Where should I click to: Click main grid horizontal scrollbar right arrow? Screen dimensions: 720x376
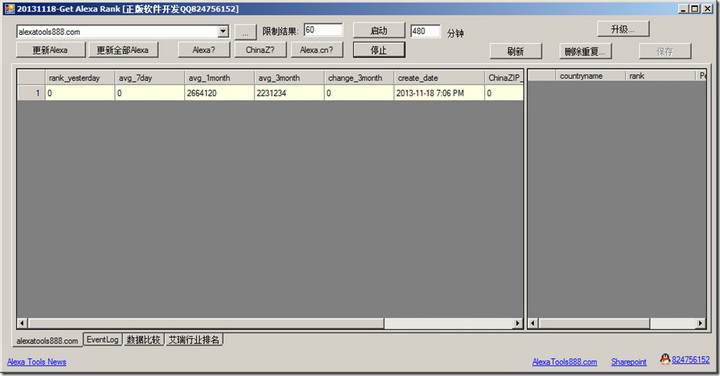[x=518, y=323]
